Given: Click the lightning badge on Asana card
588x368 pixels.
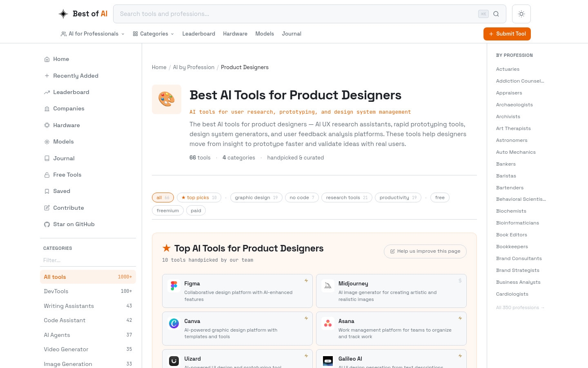Looking at the screenshot, I should click(460, 318).
